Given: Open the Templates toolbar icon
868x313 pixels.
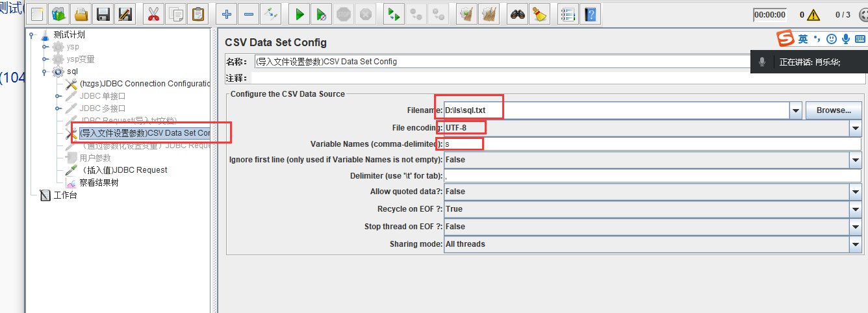Looking at the screenshot, I should pyautogui.click(x=59, y=14).
